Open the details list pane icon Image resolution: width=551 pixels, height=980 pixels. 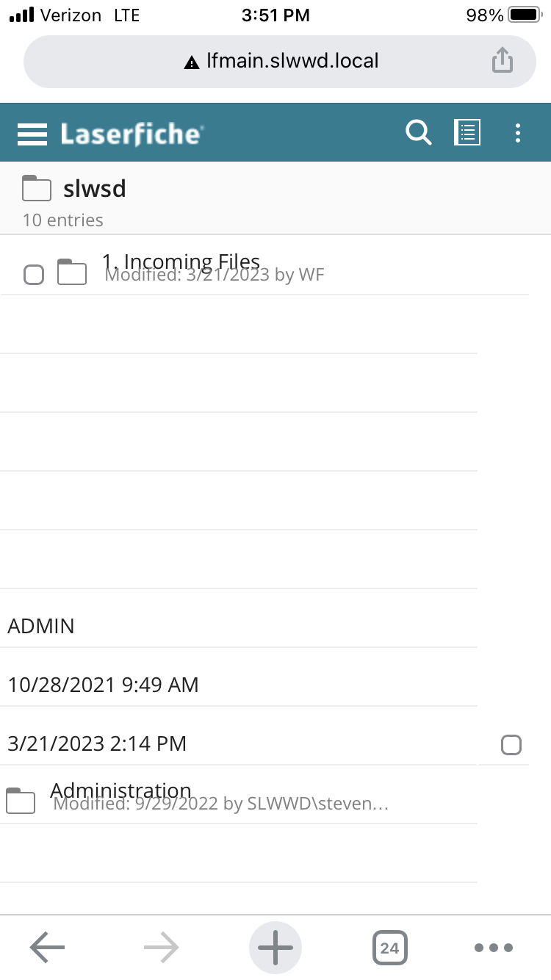[x=467, y=133]
